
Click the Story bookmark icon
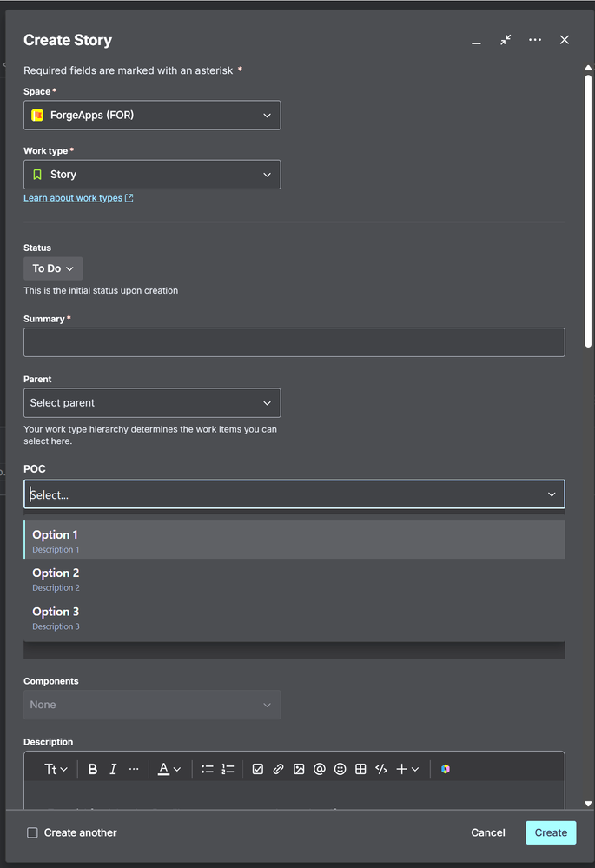37,175
